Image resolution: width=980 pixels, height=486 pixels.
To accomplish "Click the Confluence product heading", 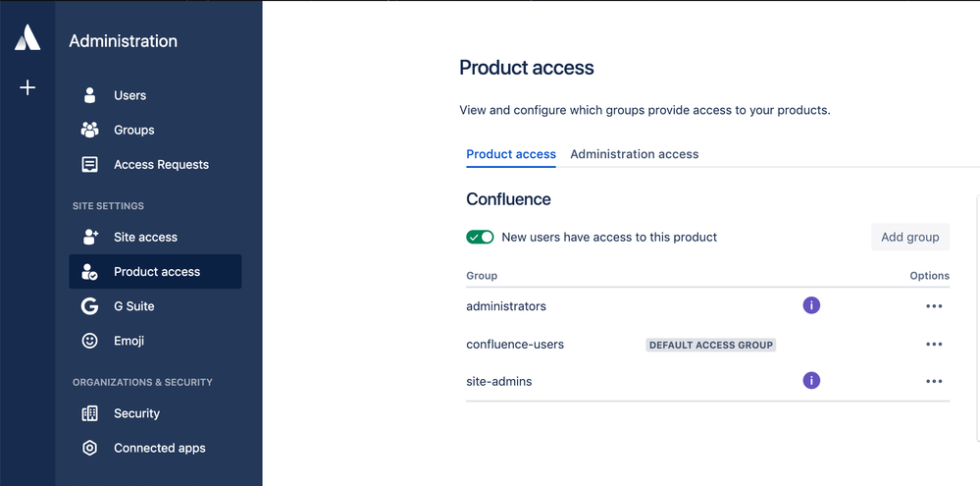I will click(509, 199).
